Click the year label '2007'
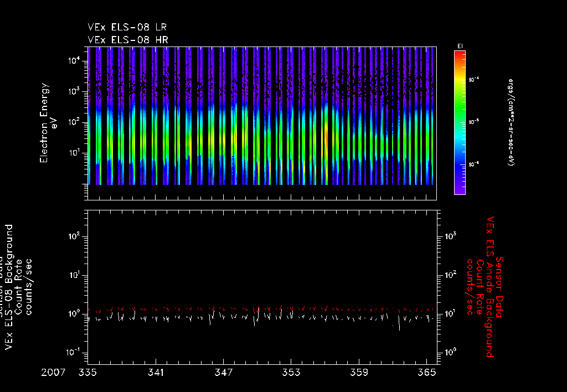Viewport: 567px width, 392px height. [53, 373]
